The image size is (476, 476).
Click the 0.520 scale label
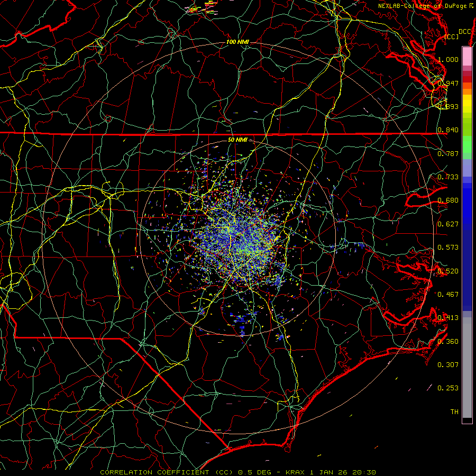448,271
